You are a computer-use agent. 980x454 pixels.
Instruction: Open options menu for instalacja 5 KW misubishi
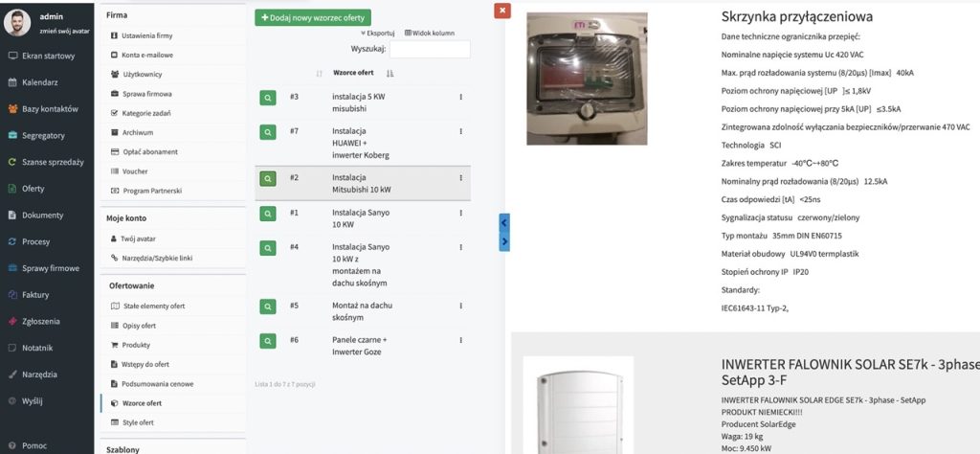coord(460,97)
